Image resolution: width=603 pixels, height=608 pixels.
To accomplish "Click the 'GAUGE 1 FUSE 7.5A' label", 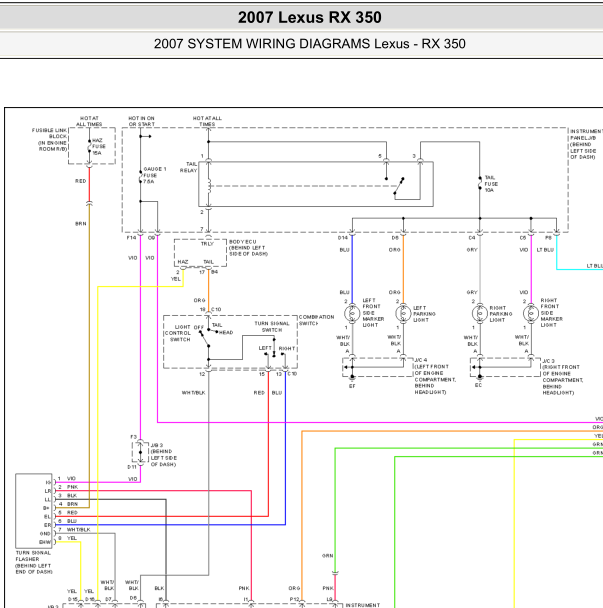I will point(154,175).
